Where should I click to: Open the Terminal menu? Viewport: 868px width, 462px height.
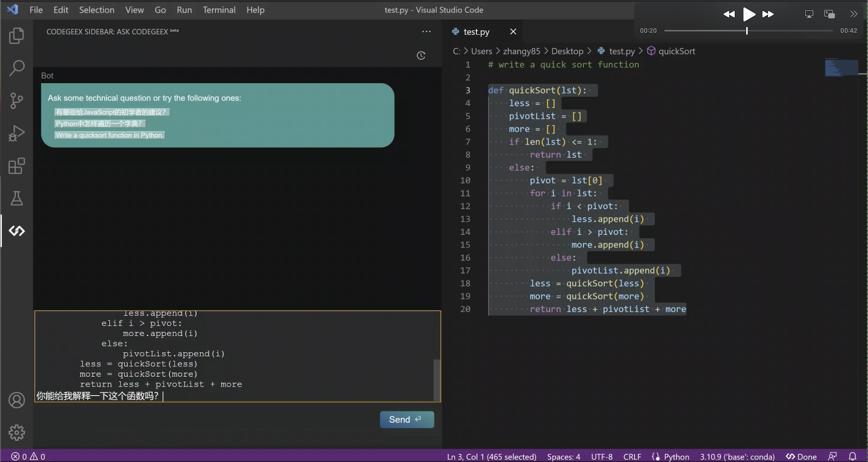click(x=219, y=10)
